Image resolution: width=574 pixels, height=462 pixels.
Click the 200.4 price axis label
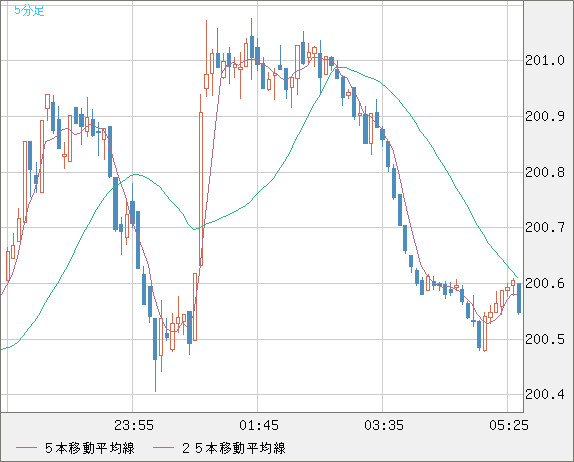(545, 395)
